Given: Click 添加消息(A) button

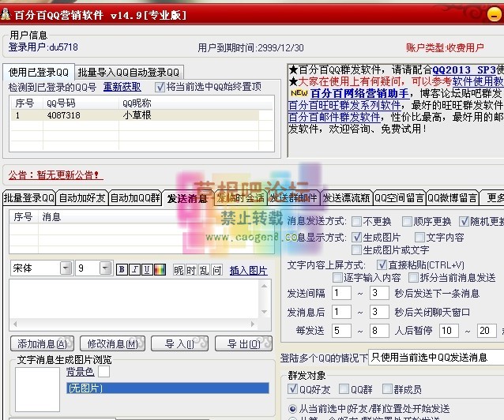Looking at the screenshot, I should (x=42, y=344).
